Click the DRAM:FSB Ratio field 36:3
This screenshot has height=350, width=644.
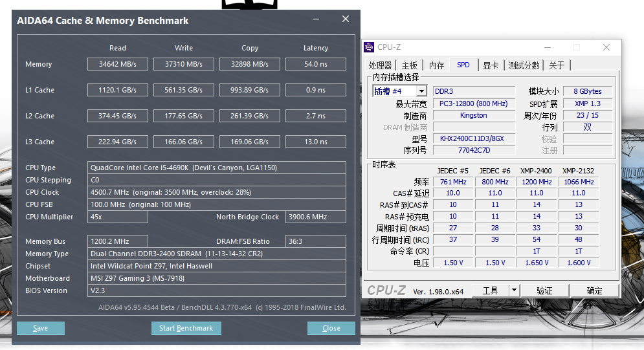point(316,241)
